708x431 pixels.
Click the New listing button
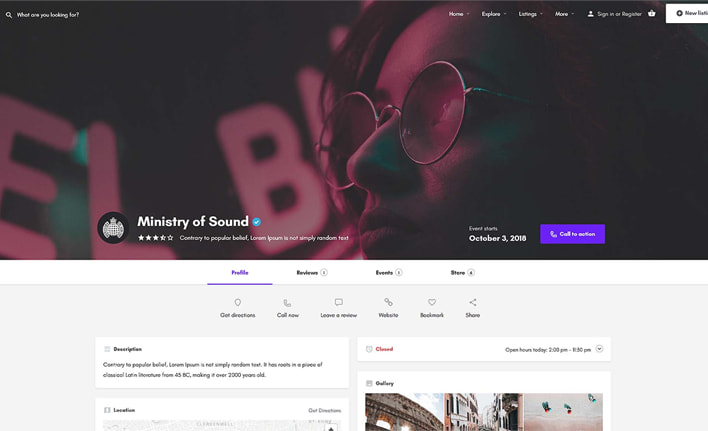[687, 14]
